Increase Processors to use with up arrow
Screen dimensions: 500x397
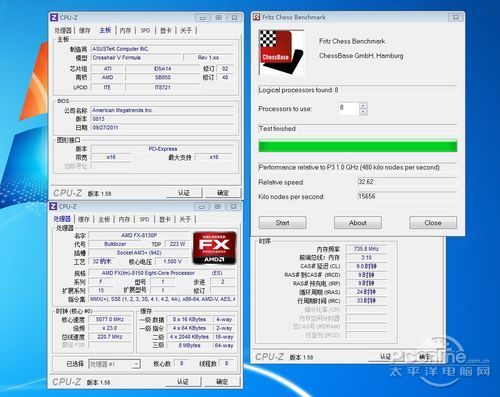pyautogui.click(x=363, y=105)
